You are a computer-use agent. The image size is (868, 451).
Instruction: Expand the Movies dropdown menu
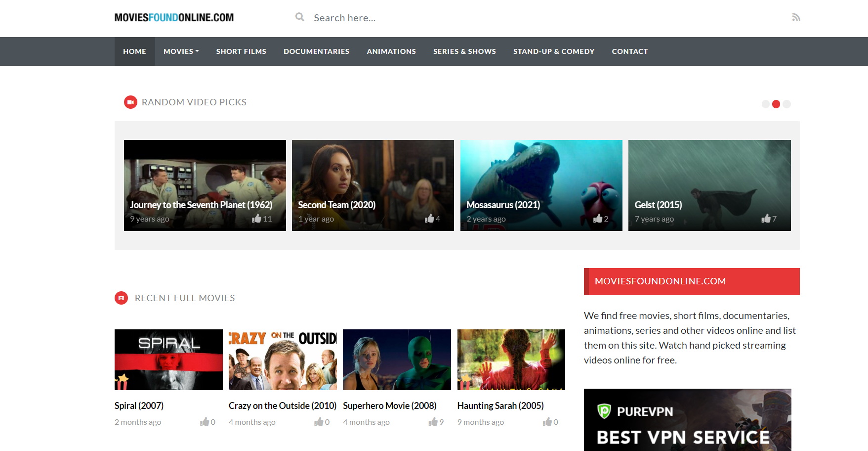(181, 51)
